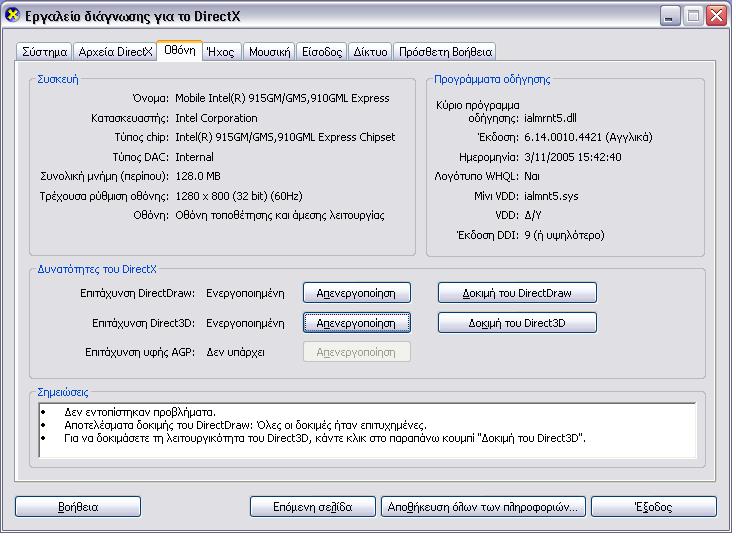Select Direct3D status Ενεργοποιημένη
Screen dimensions: 736x537
click(x=245, y=323)
